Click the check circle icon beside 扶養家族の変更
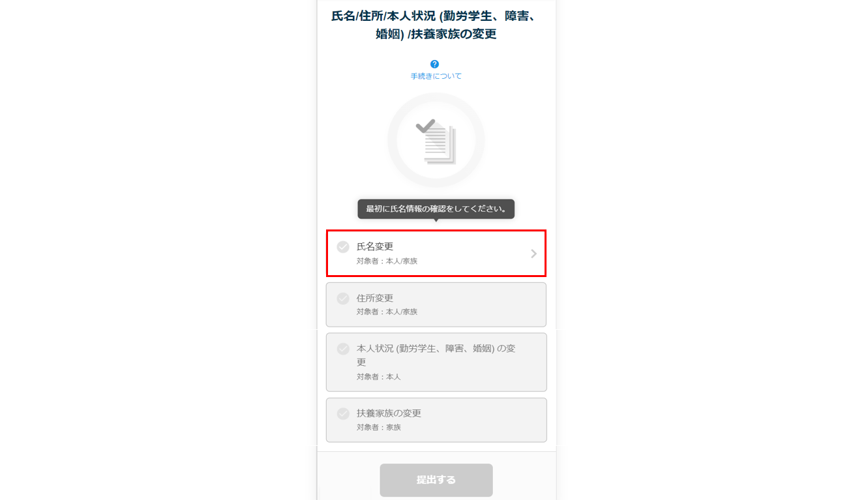The height and width of the screenshot is (500, 868). coord(343,413)
